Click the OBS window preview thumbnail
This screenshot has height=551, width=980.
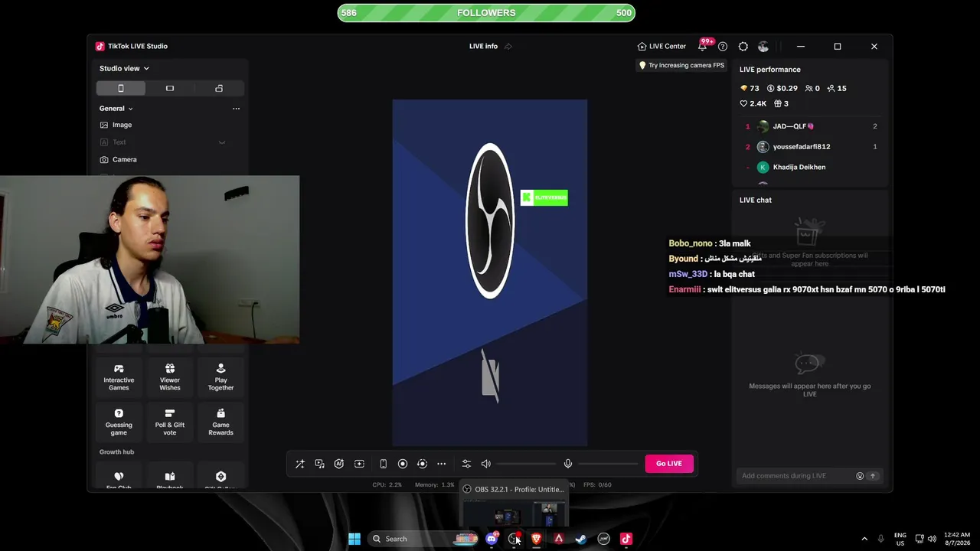512,514
